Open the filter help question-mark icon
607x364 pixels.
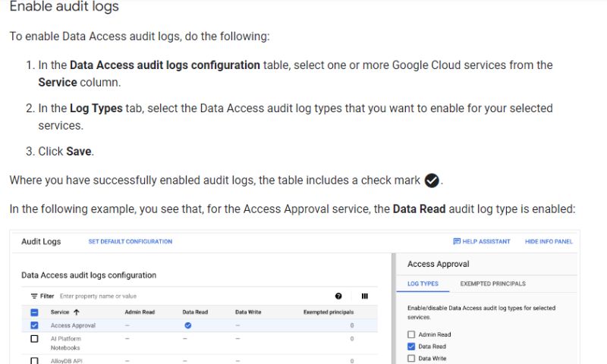tap(338, 296)
